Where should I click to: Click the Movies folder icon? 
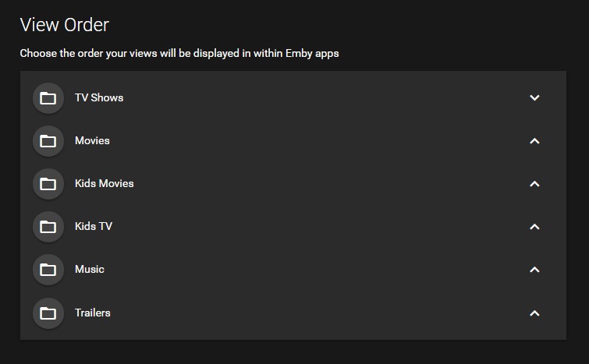tap(48, 141)
